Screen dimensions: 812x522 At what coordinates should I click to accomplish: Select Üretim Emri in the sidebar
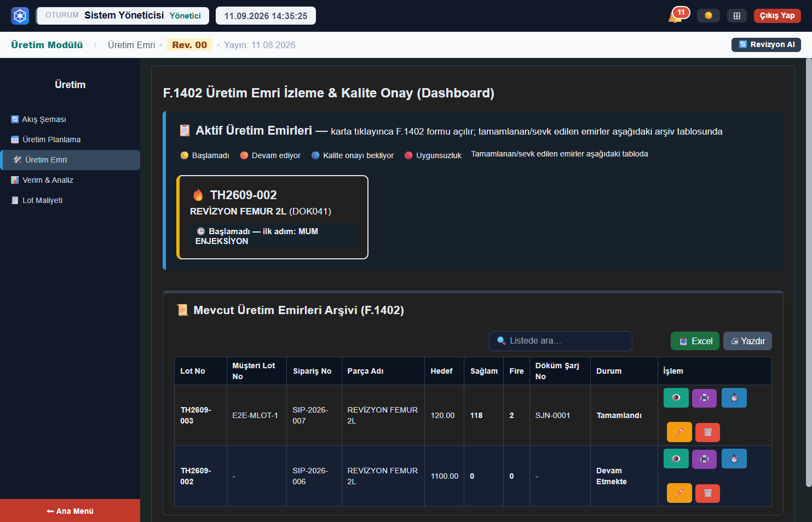pos(70,160)
